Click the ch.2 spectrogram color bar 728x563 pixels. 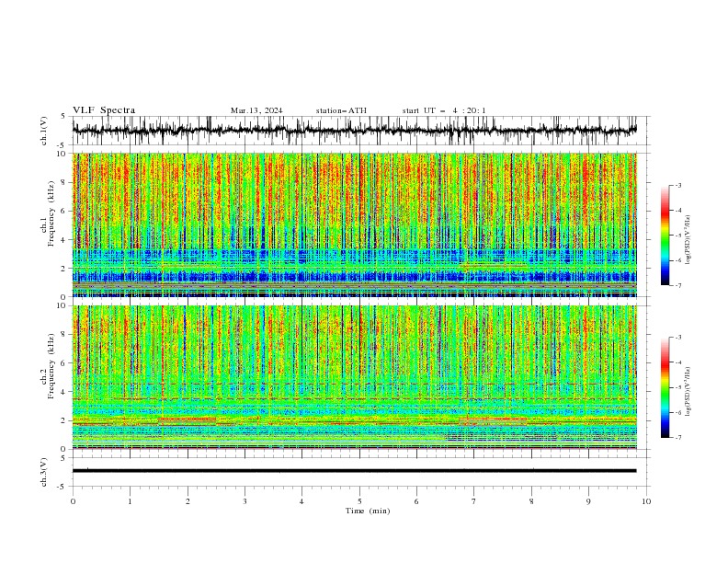(x=665, y=387)
